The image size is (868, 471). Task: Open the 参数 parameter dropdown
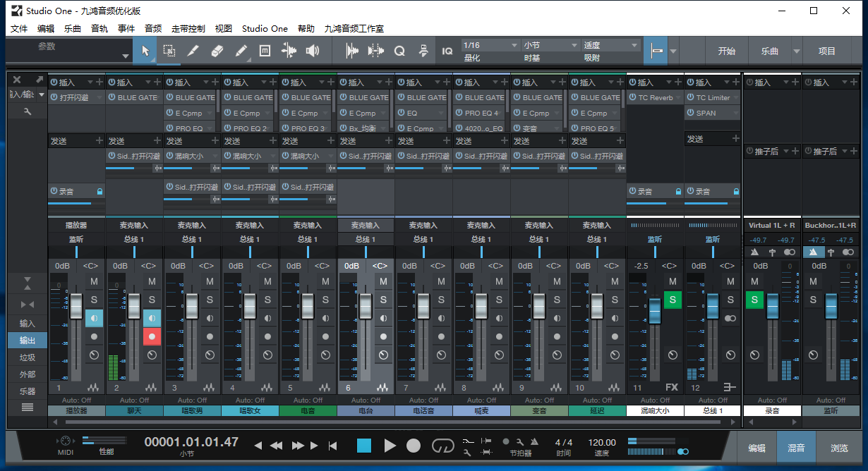pos(126,56)
